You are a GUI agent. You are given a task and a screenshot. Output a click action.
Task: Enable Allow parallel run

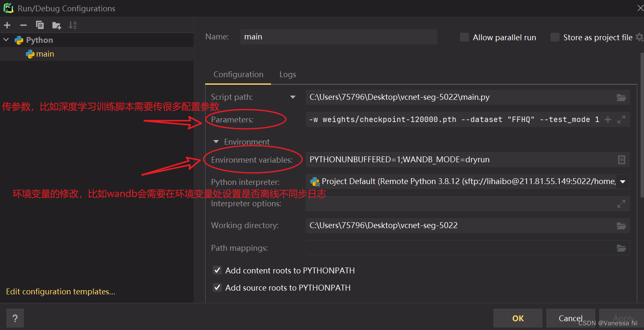coord(464,37)
